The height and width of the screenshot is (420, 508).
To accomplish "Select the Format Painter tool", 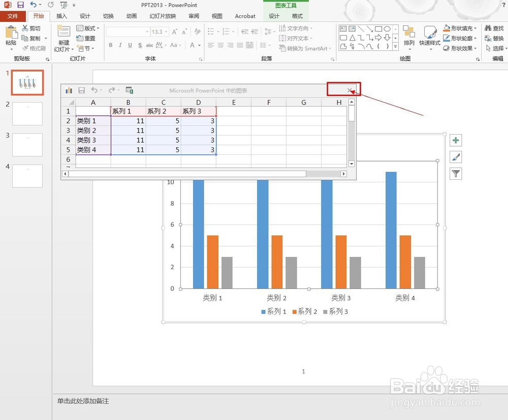I will (x=34, y=48).
